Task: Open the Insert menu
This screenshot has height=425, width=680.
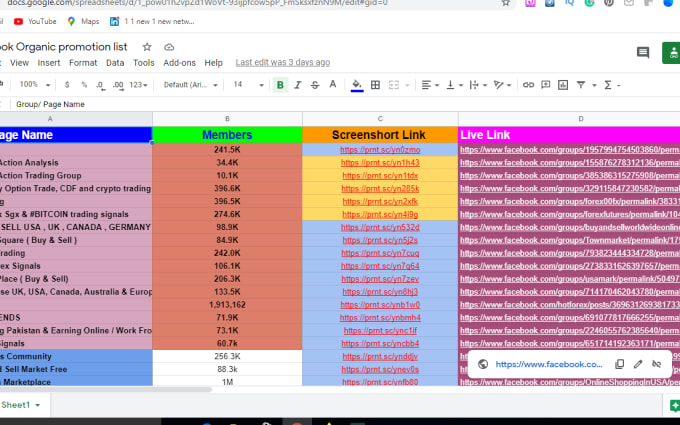Action: [x=49, y=63]
